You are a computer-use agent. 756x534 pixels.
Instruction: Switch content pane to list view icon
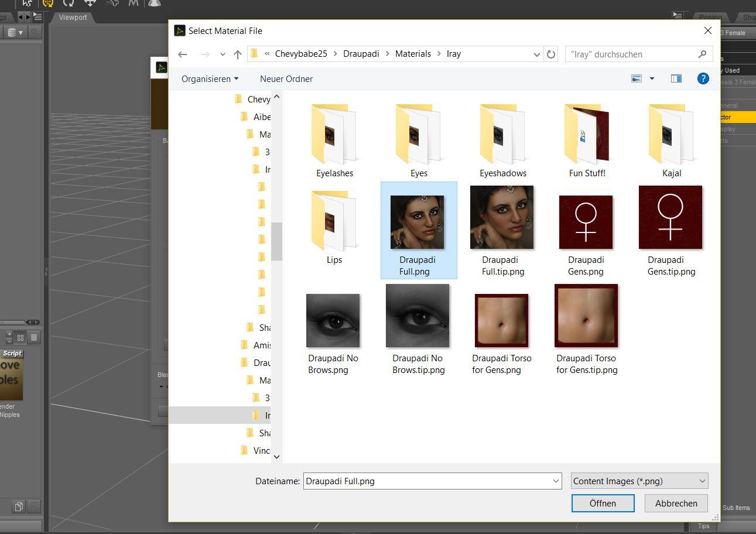point(34,337)
